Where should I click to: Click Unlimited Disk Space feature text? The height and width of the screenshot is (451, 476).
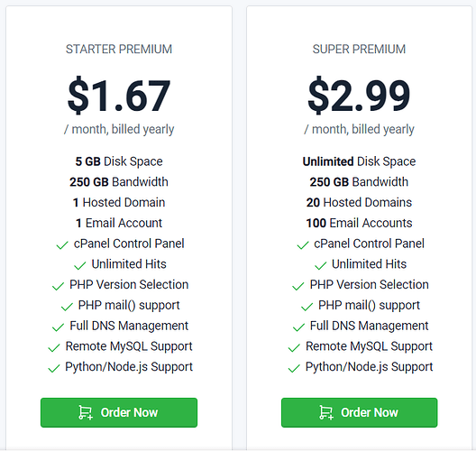point(359,161)
